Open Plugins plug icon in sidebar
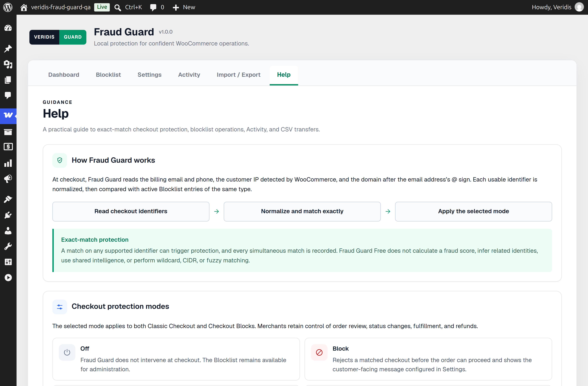 8,215
